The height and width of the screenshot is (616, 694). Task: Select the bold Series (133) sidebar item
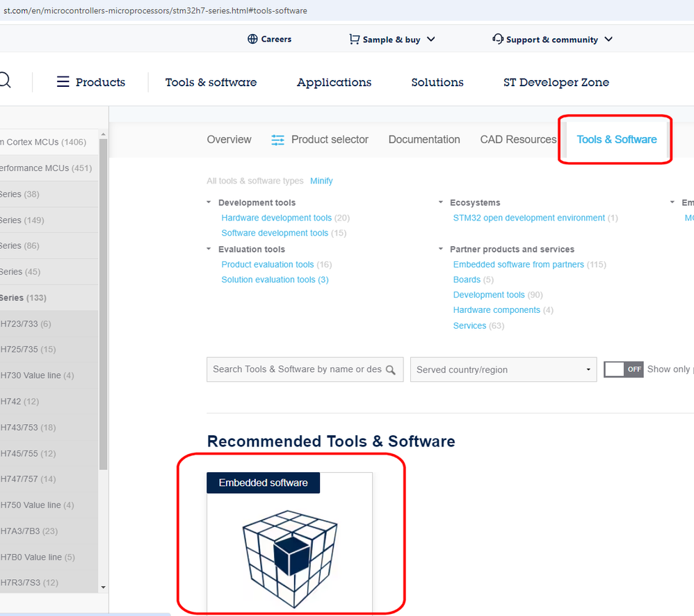click(x=49, y=298)
